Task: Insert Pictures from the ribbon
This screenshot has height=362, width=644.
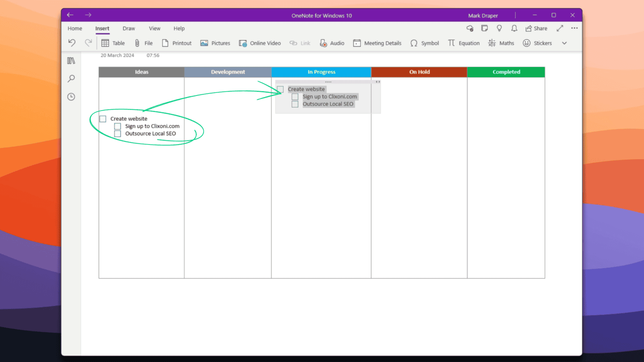Action: pos(215,43)
